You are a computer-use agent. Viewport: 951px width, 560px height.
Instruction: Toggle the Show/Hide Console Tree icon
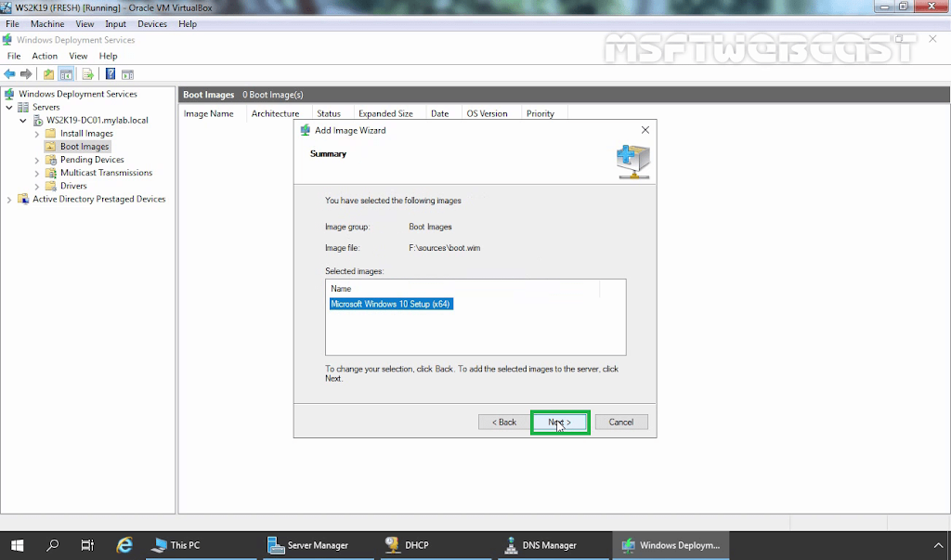coord(66,74)
